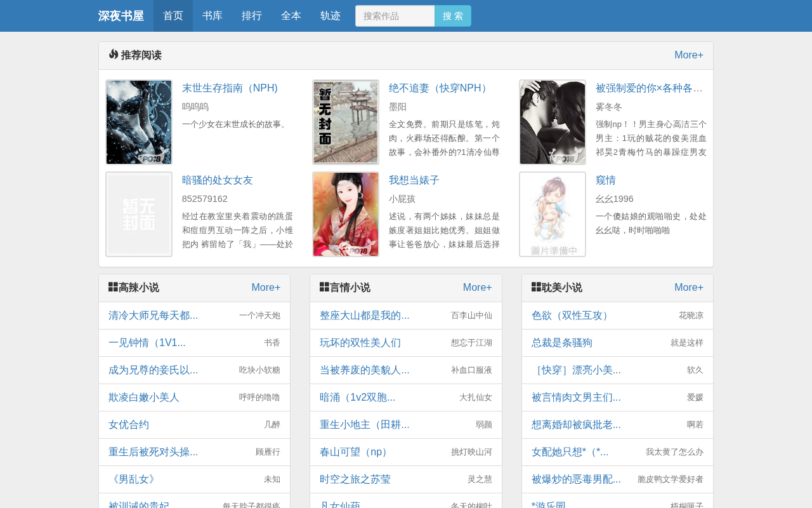Open the 全本 navigation item
The height and width of the screenshot is (508, 812).
point(291,16)
